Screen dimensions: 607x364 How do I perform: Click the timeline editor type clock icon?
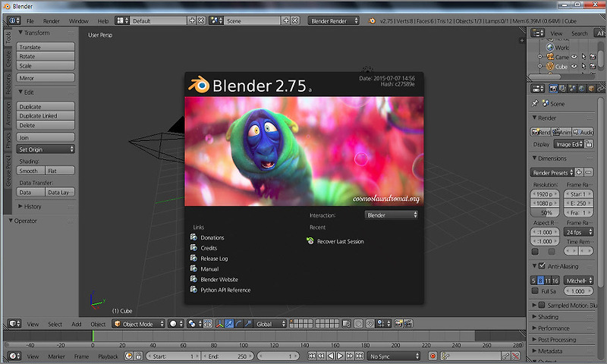coord(14,356)
